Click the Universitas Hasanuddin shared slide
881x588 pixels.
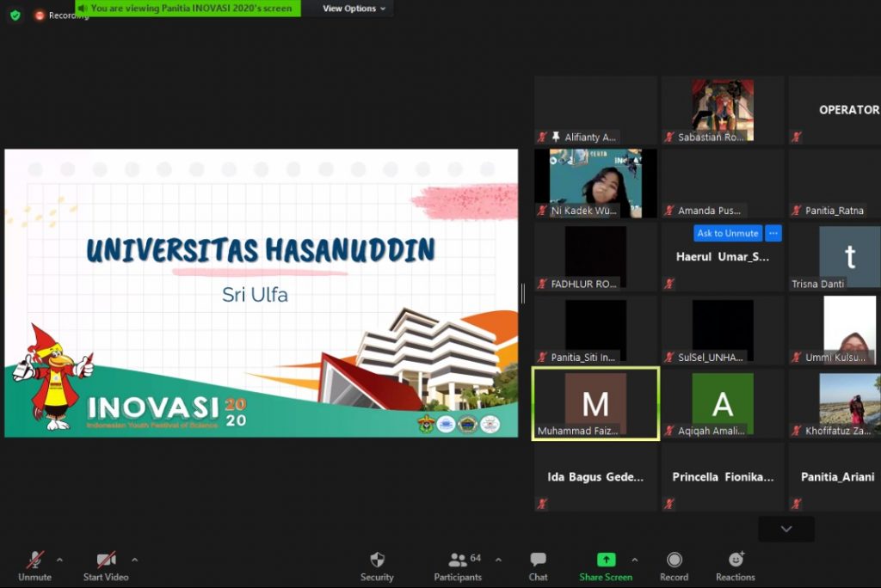(x=261, y=292)
